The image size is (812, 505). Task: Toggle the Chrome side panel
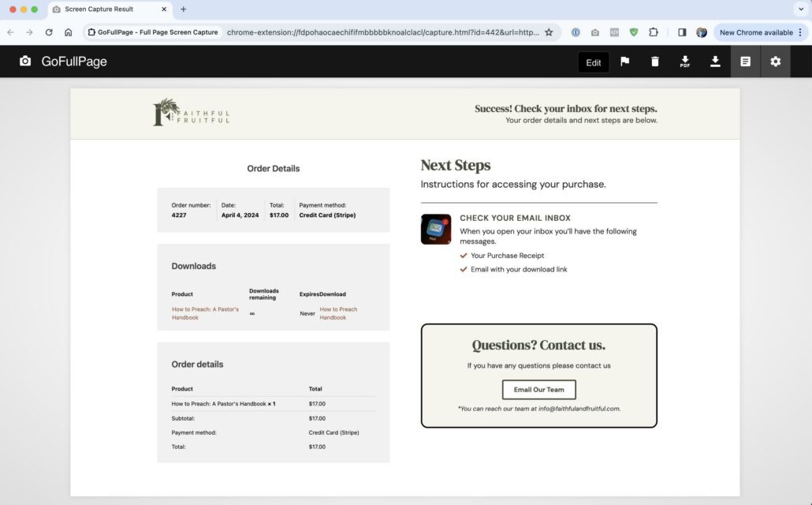click(x=682, y=32)
